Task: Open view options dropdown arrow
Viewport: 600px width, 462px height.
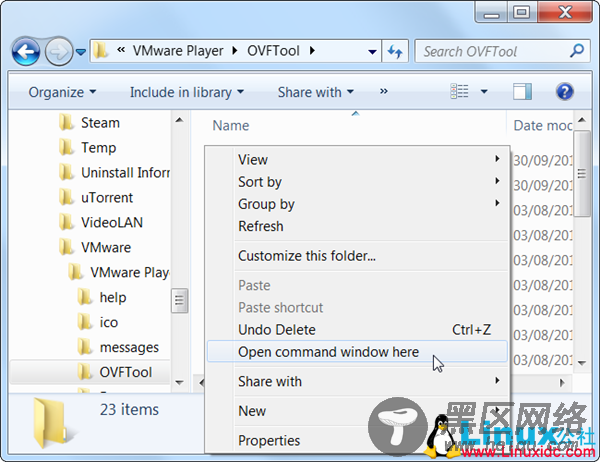Action: click(484, 91)
